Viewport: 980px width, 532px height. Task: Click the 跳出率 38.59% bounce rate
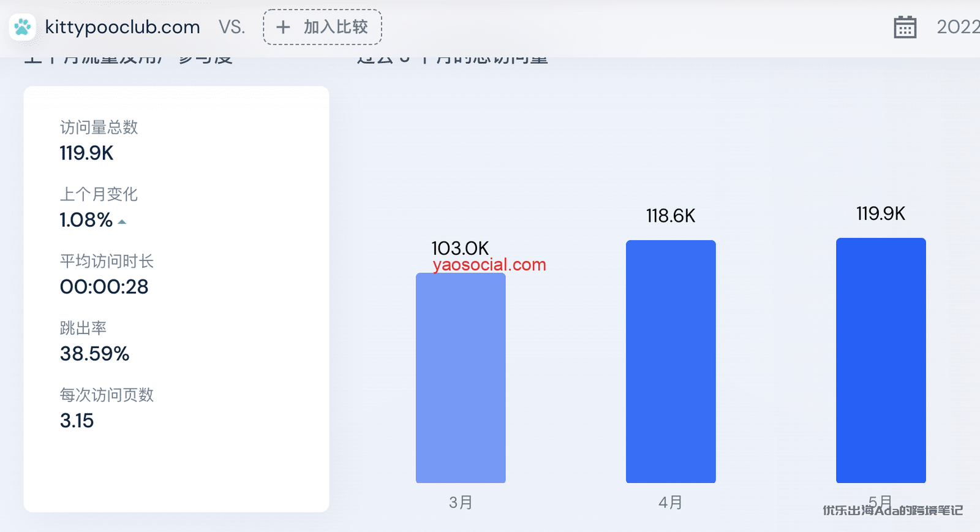click(94, 342)
